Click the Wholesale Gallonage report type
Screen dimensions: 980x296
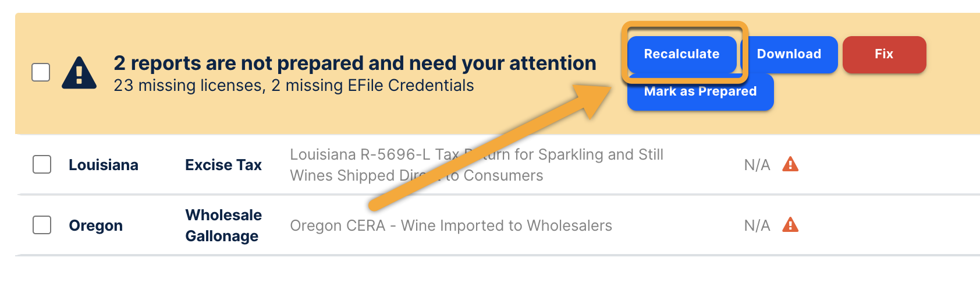(223, 225)
